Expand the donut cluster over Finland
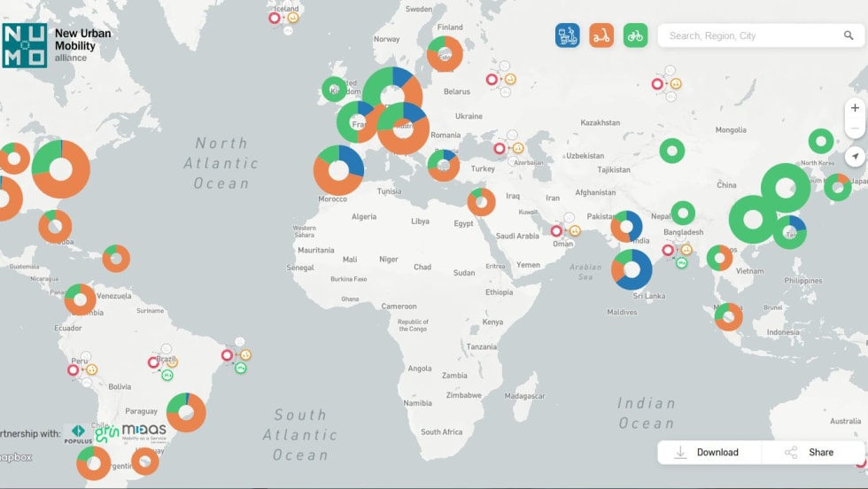Image resolution: width=868 pixels, height=489 pixels. (445, 54)
